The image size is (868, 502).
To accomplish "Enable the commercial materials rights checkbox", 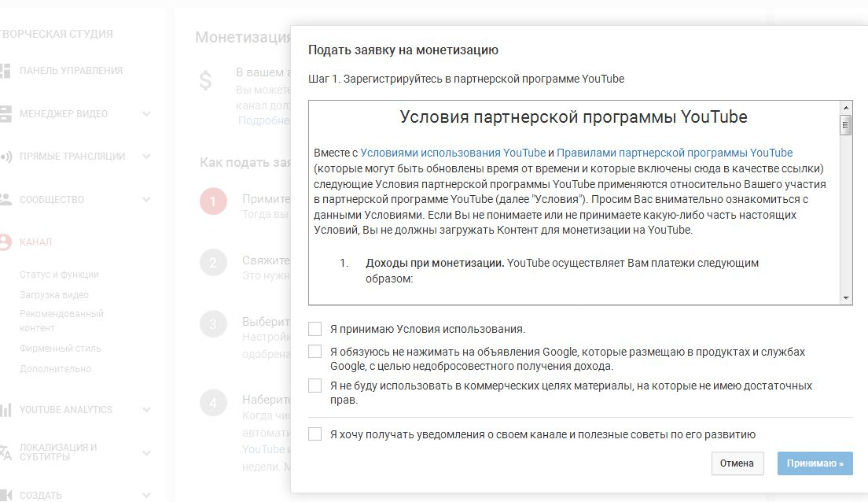I will coord(315,386).
